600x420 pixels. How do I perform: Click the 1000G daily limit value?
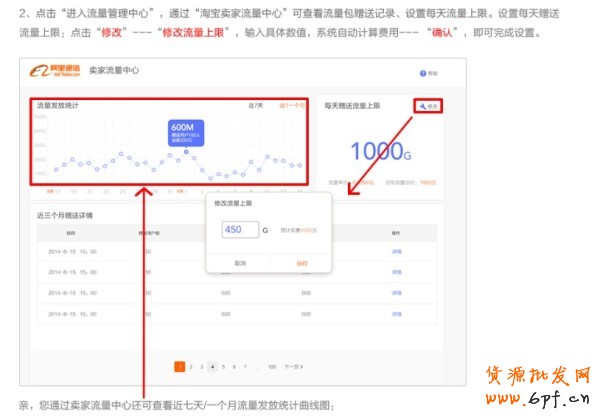[381, 151]
